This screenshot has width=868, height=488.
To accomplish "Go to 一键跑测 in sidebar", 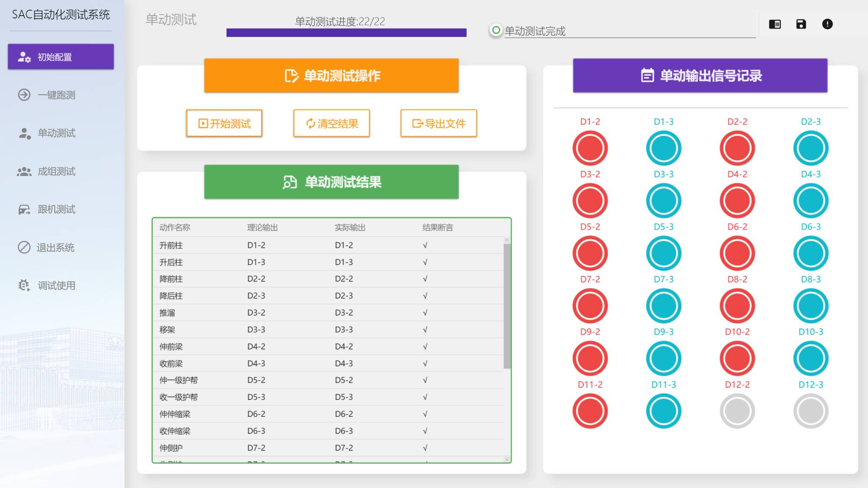I will pos(56,95).
